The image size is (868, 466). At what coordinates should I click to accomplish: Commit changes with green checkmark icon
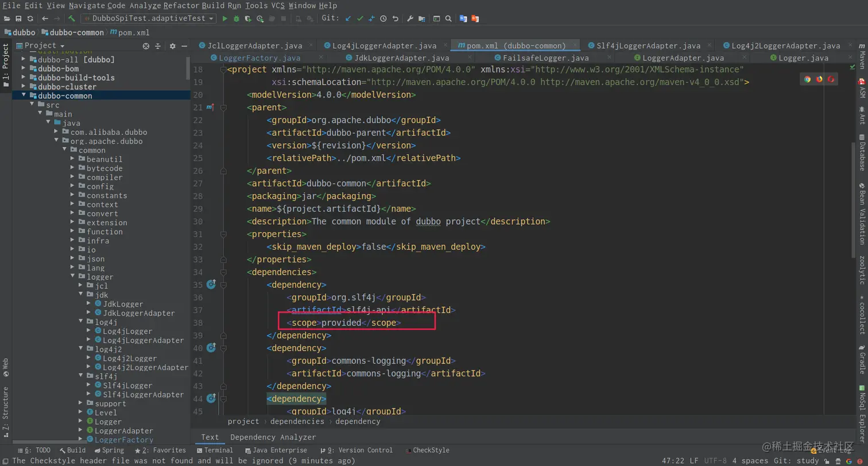pyautogui.click(x=360, y=18)
